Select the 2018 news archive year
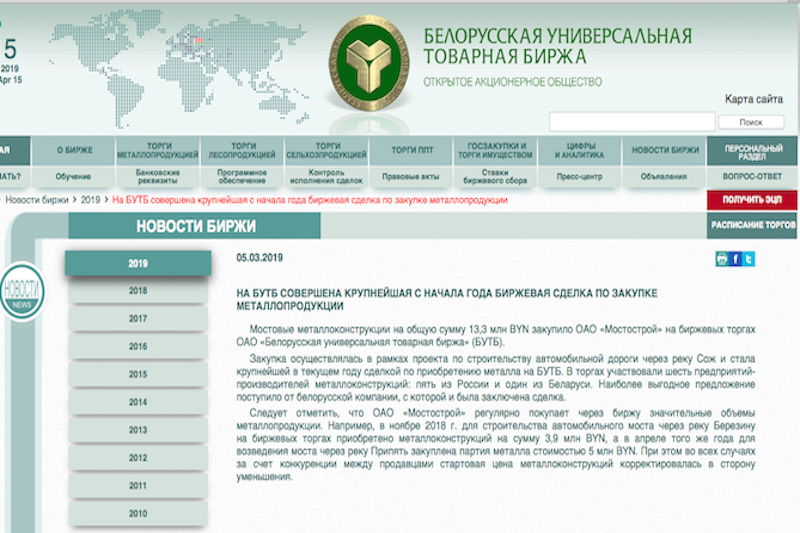This screenshot has width=800, height=533. click(x=138, y=291)
